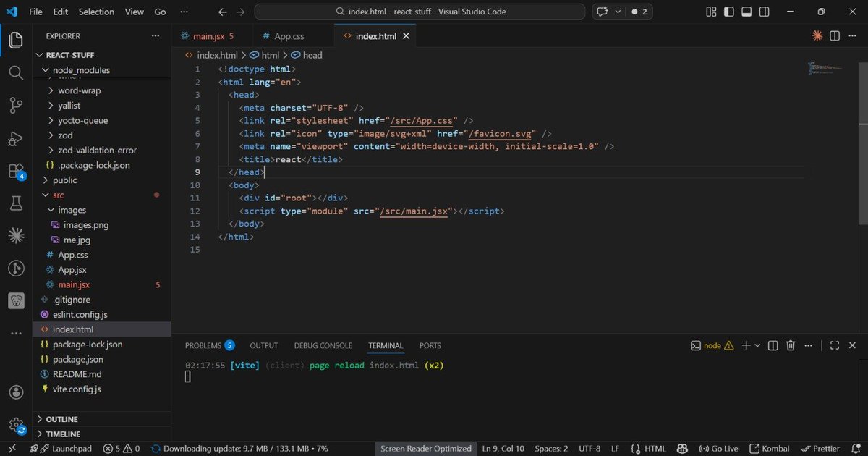Open the Explorer view in activity bar
The width and height of the screenshot is (868, 456).
[x=16, y=41]
